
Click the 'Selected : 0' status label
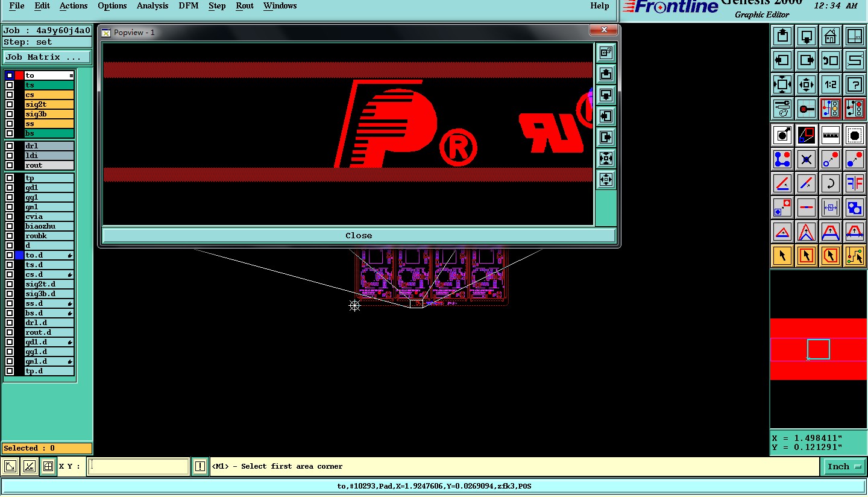(47, 448)
